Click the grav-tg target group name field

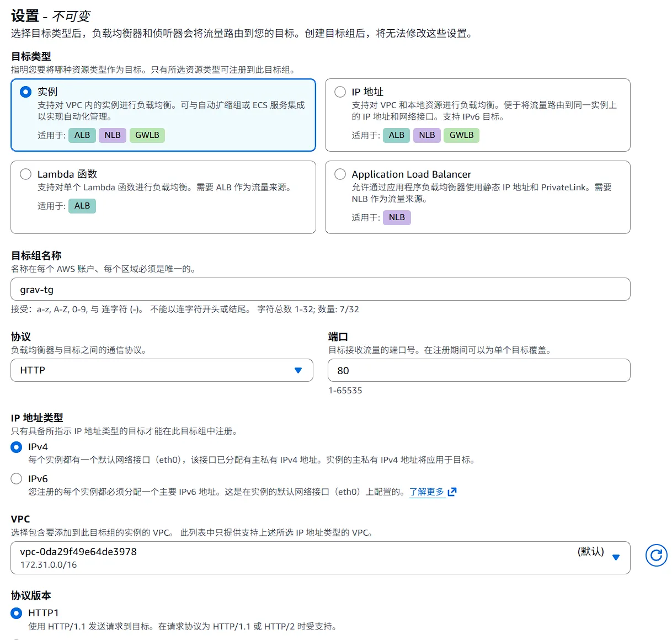[320, 289]
